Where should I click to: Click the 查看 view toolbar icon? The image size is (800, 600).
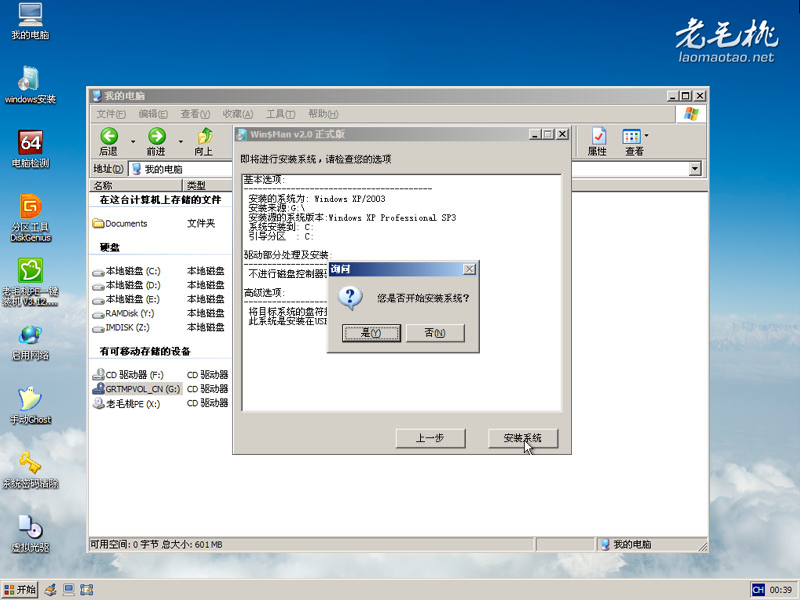click(x=632, y=142)
